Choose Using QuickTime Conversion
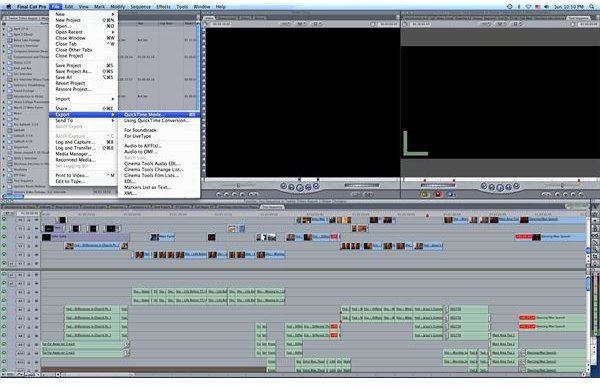This screenshot has width=600, height=388. point(159,121)
